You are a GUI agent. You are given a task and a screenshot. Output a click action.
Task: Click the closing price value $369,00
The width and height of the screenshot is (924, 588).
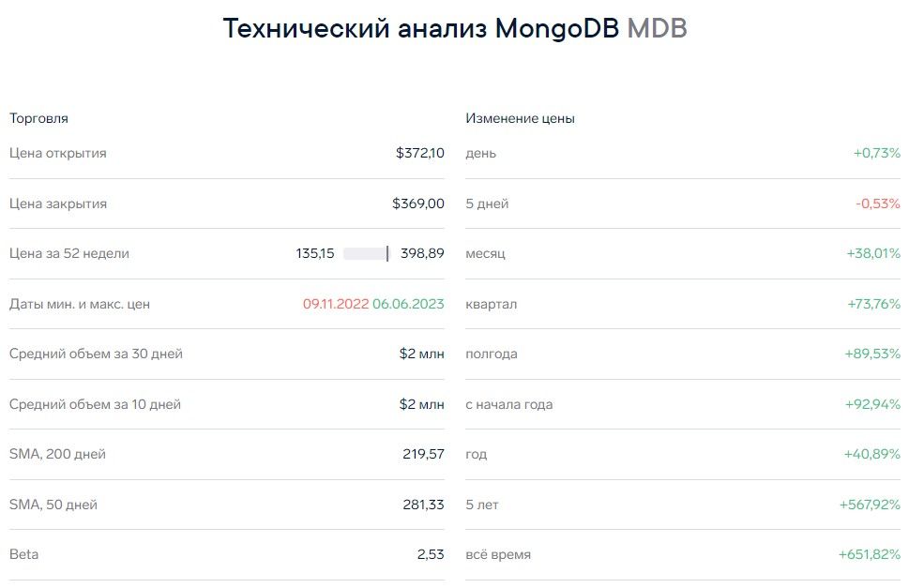point(418,204)
